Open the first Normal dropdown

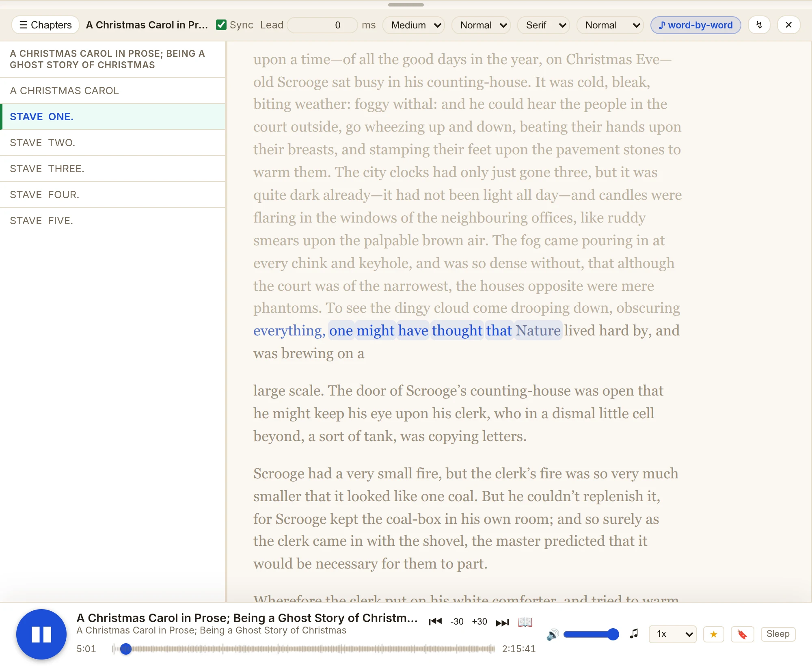[x=481, y=25]
